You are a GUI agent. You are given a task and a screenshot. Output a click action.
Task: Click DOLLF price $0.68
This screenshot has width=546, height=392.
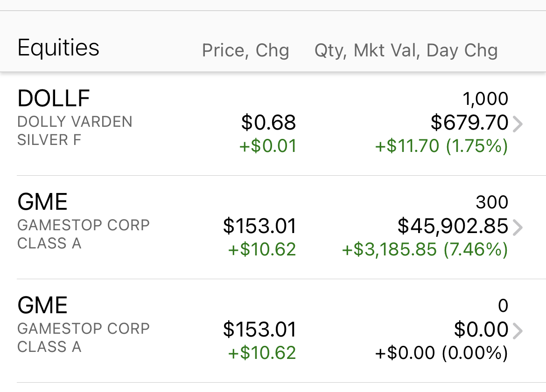(x=268, y=123)
